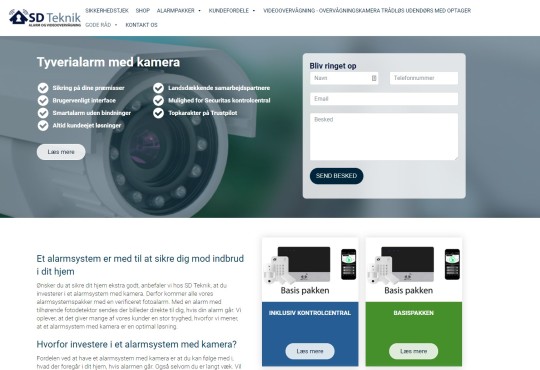Screen dimensions: 540x370
Task: Click the SD Teknik logo
Action: (45, 18)
